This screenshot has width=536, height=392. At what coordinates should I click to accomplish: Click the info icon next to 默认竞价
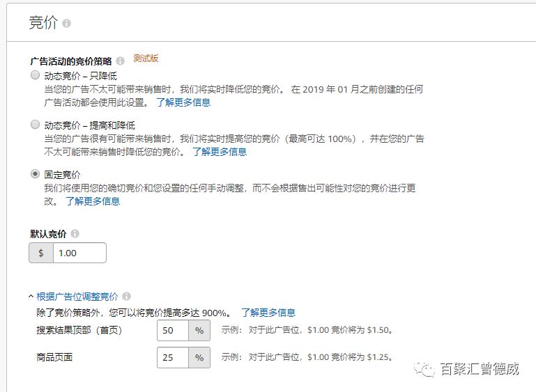click(75, 234)
